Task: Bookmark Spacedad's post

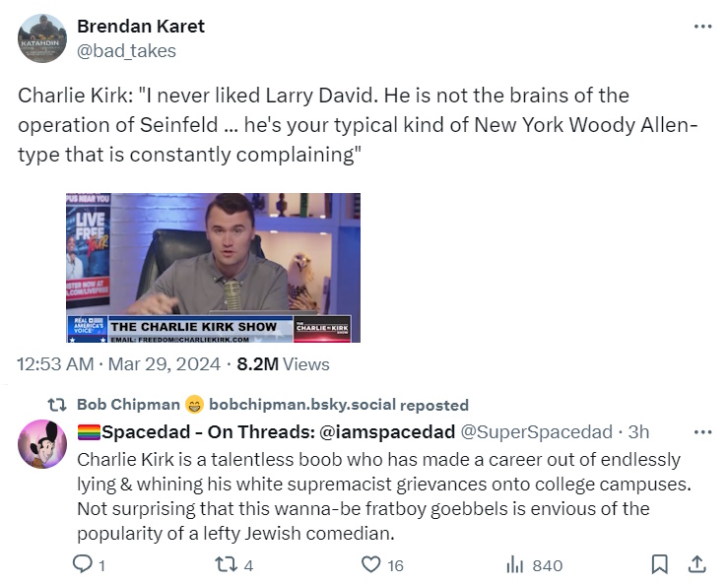Action: coord(660,564)
